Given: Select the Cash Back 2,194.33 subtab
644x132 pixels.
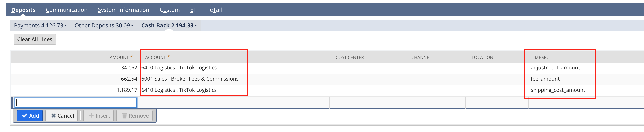Looking at the screenshot, I should (x=169, y=25).
